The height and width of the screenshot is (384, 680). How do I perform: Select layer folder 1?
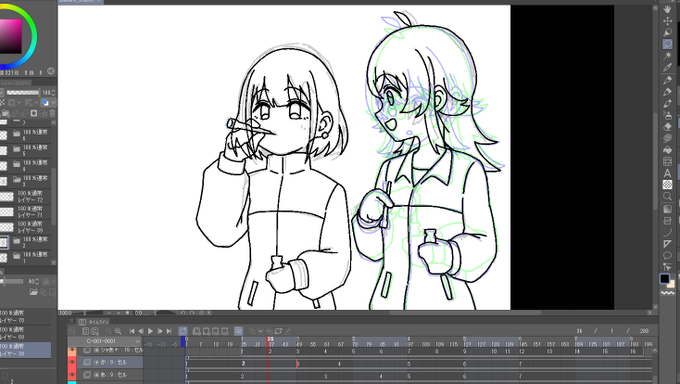pos(26,257)
